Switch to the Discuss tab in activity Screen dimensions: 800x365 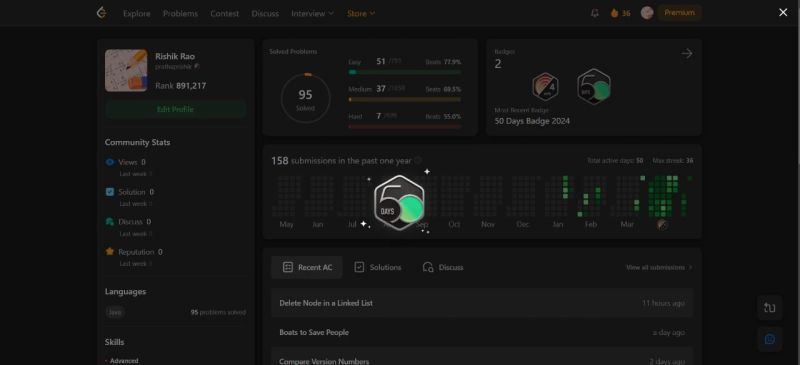coord(443,267)
